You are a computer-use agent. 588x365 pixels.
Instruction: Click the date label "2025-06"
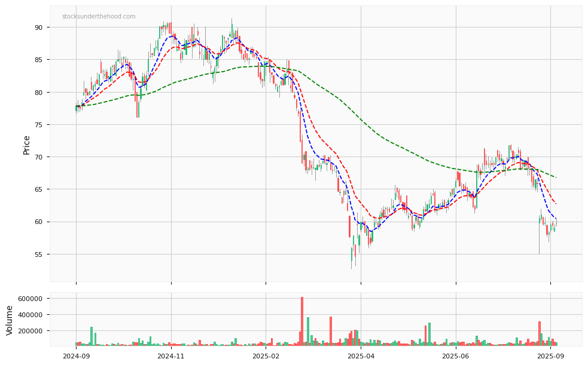pyautogui.click(x=456, y=356)
